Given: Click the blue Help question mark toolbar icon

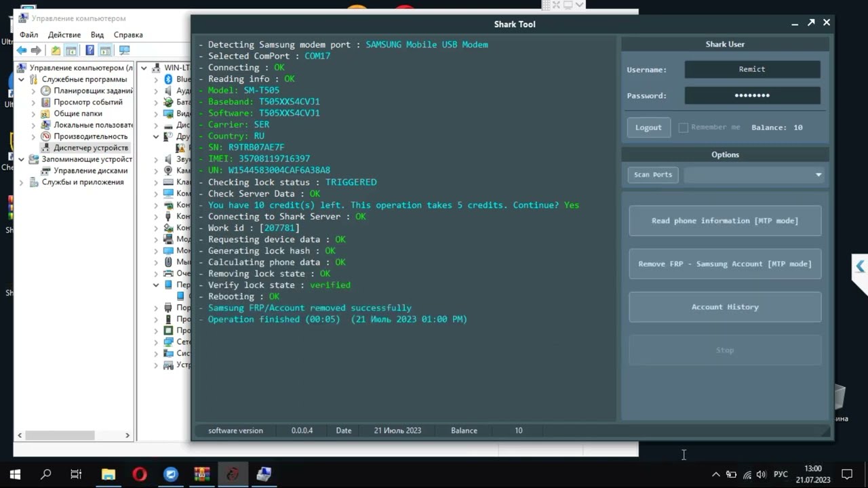Looking at the screenshot, I should (x=90, y=51).
